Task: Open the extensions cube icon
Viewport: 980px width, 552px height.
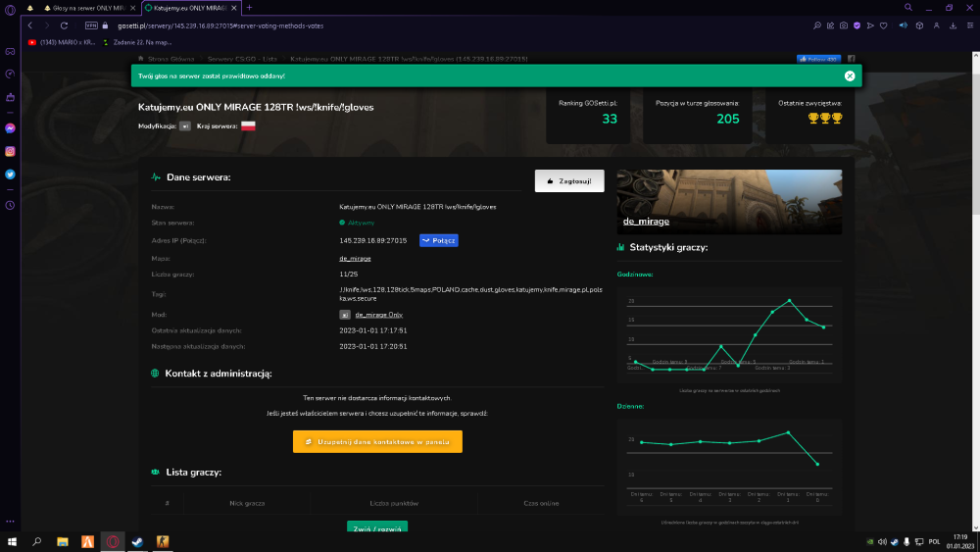Action: (919, 25)
